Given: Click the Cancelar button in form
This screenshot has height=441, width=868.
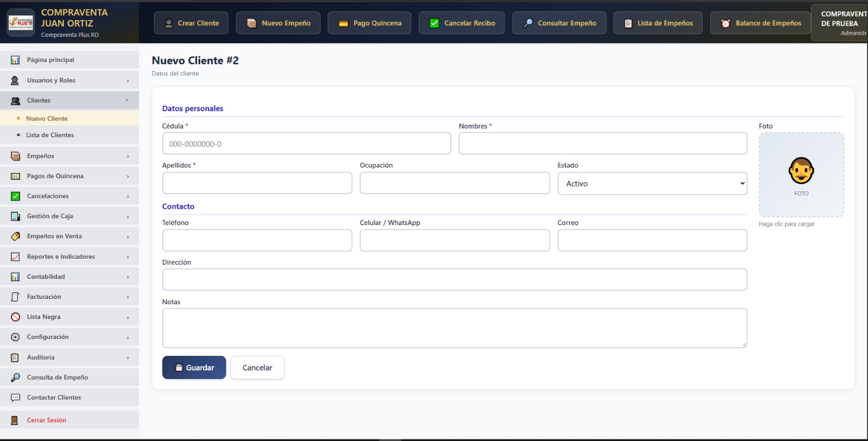Looking at the screenshot, I should (257, 367).
